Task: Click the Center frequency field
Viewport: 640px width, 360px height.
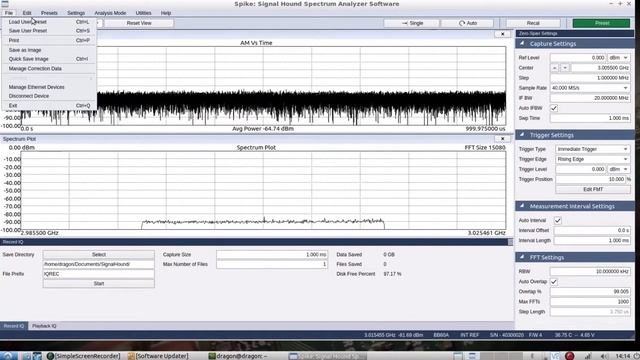Action: click(x=600, y=68)
